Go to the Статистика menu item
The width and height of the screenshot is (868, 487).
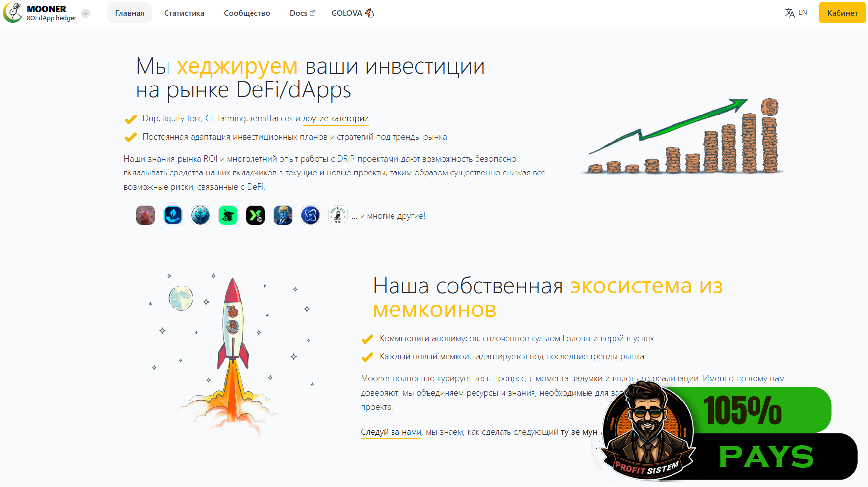(x=184, y=13)
